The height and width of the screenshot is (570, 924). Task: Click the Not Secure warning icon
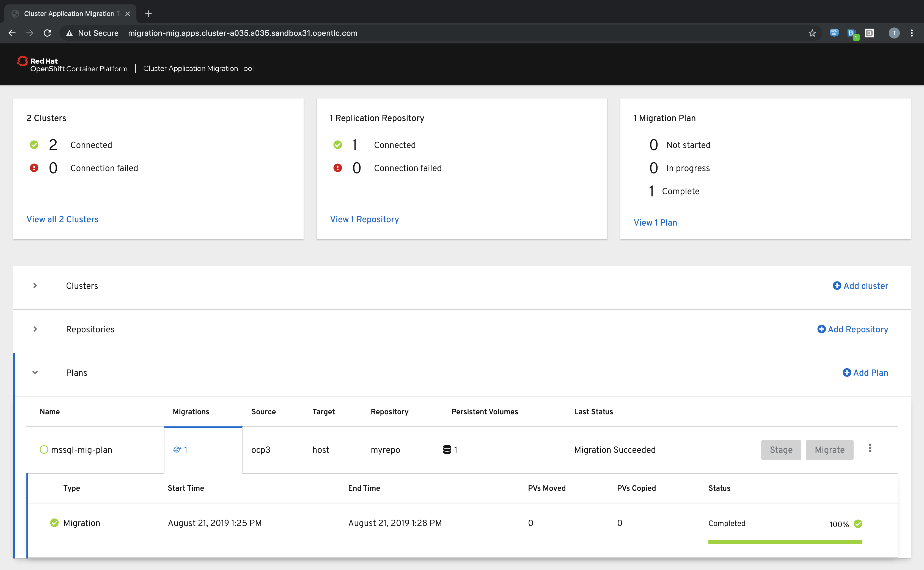point(69,33)
